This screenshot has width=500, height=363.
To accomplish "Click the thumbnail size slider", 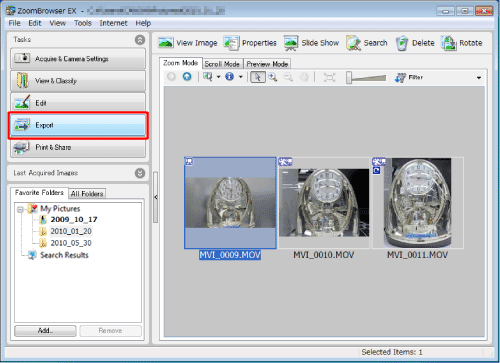I will pos(366,78).
